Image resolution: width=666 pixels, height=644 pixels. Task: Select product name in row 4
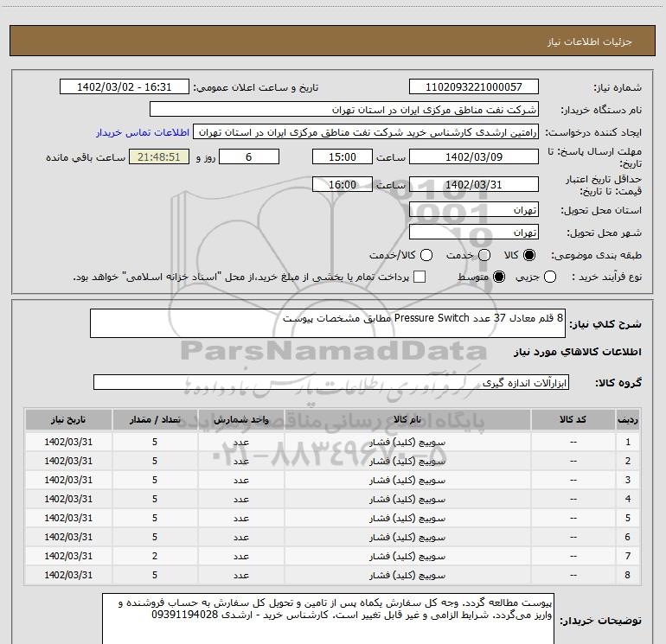407,500
